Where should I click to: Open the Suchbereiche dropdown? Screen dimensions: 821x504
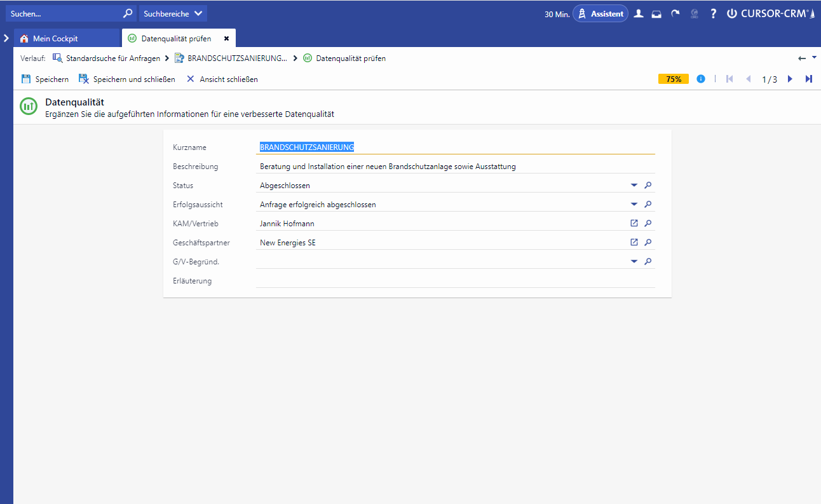[173, 13]
